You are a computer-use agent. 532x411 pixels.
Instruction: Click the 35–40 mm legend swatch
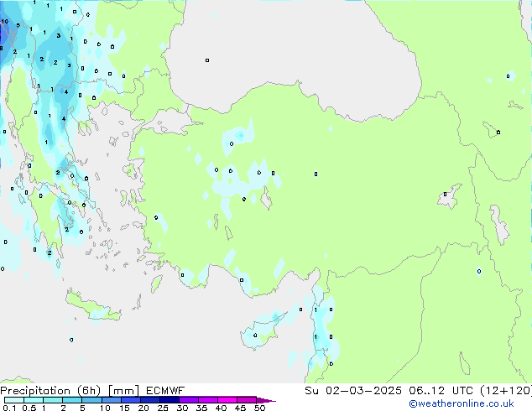coord(208,400)
